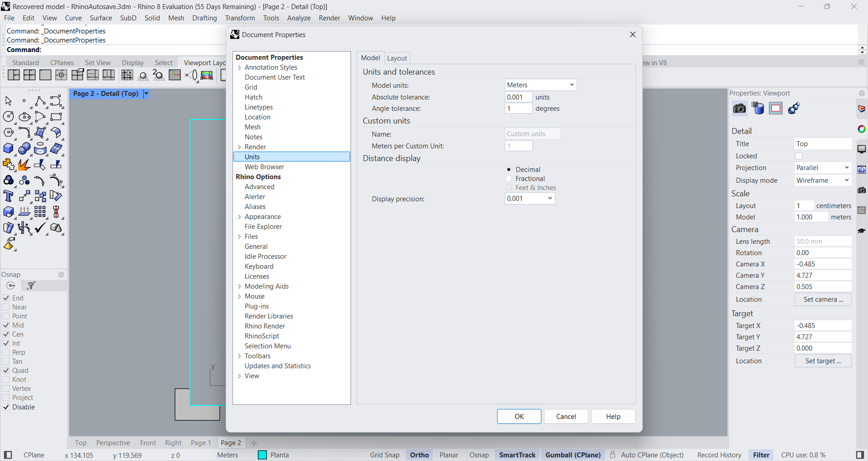Select the Box solid tool icon

tap(8, 148)
